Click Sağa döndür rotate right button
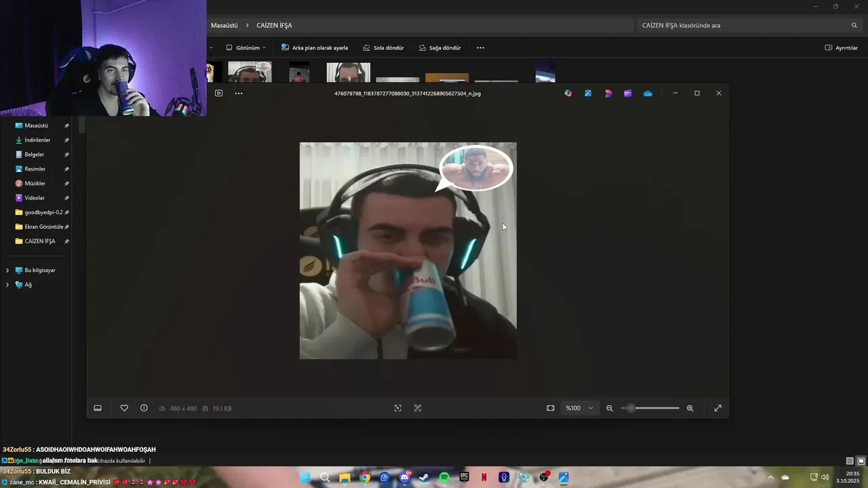868x488 pixels. (439, 48)
